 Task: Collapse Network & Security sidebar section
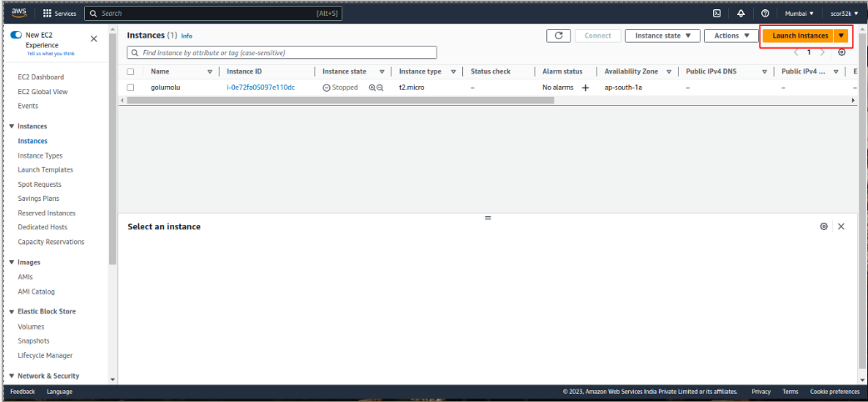tap(12, 376)
